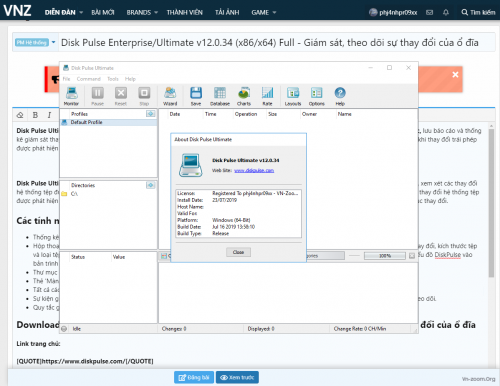Click the Stop toolbar icon
The height and width of the screenshot is (386, 500).
pyautogui.click(x=144, y=96)
